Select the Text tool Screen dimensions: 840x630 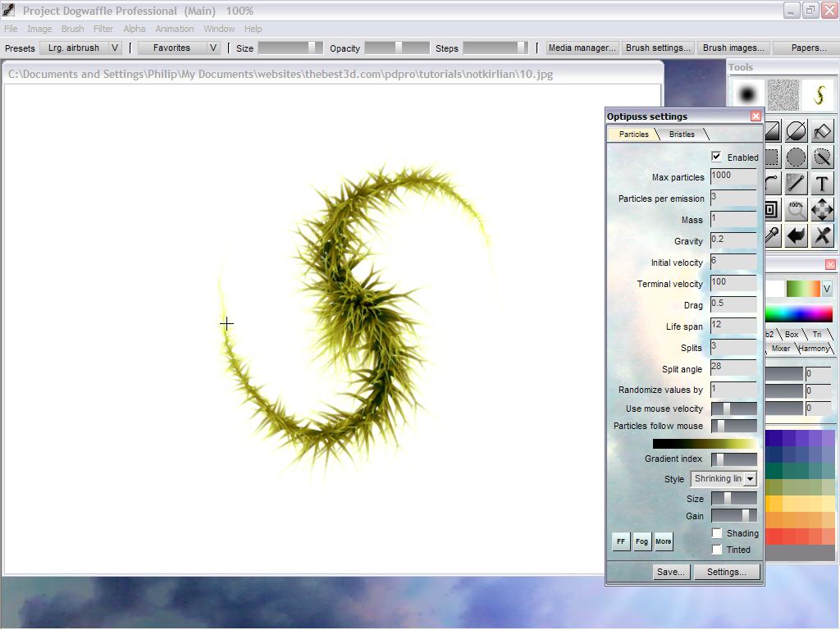[822, 184]
